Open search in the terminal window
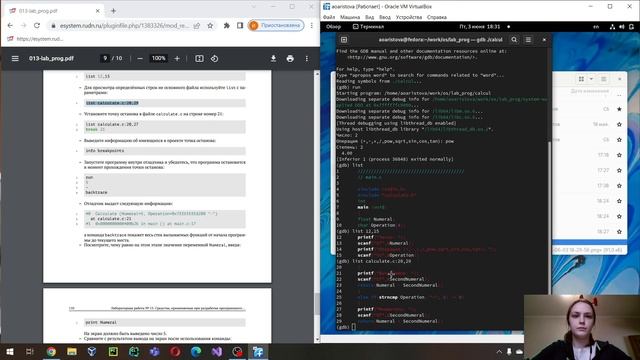This screenshot has width=640, height=360. coord(514,40)
